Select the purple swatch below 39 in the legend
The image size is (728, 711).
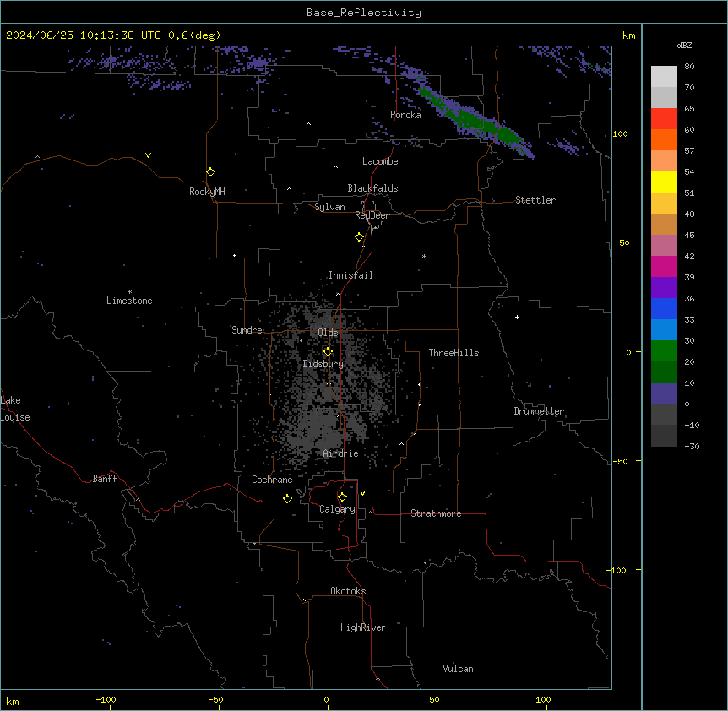tap(664, 288)
